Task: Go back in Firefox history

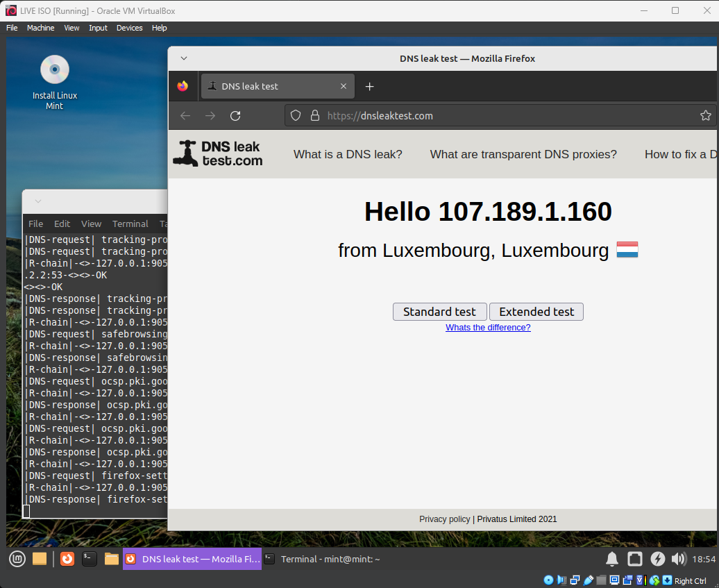Action: coord(185,115)
